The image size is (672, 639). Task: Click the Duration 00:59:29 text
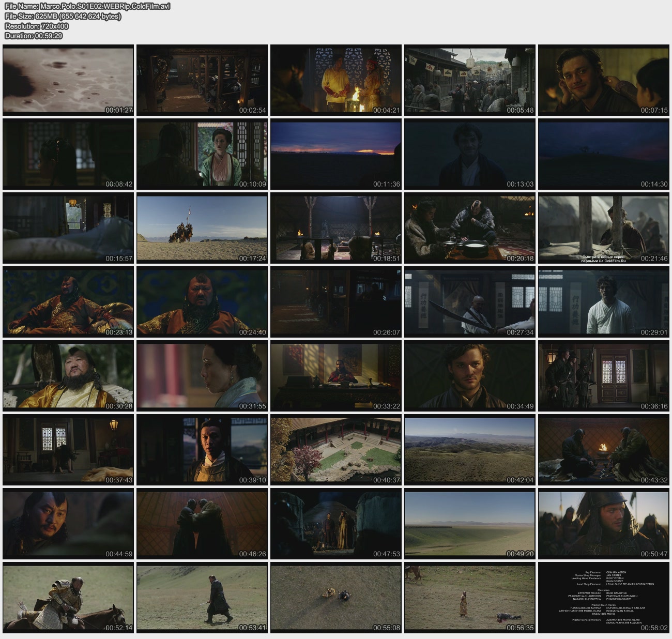[x=34, y=36]
